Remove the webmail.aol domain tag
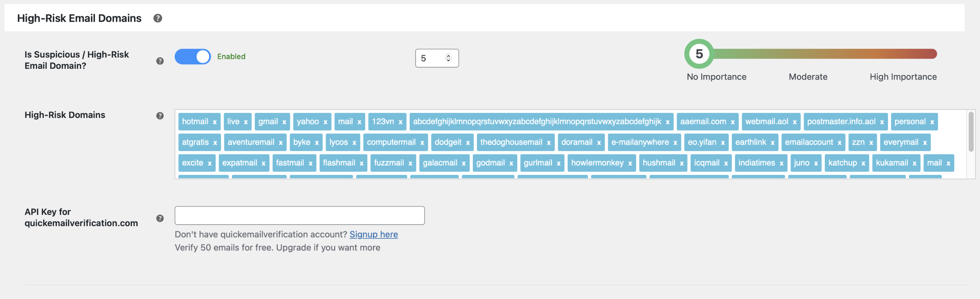980x299 pixels. [x=794, y=122]
